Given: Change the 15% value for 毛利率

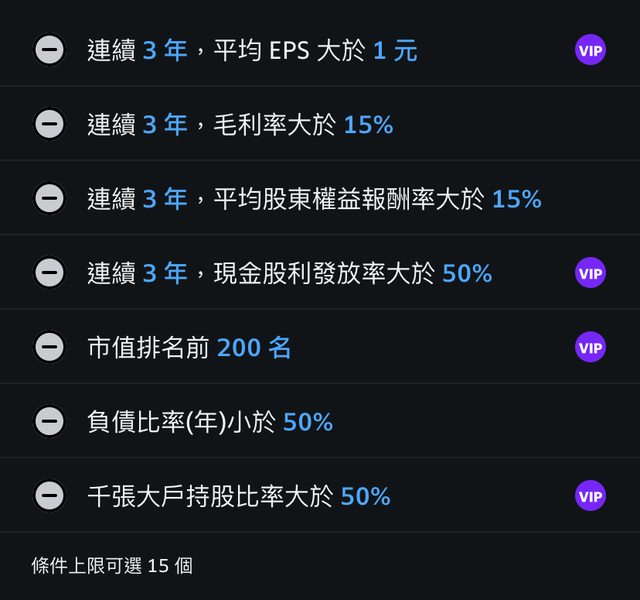Looking at the screenshot, I should point(368,124).
